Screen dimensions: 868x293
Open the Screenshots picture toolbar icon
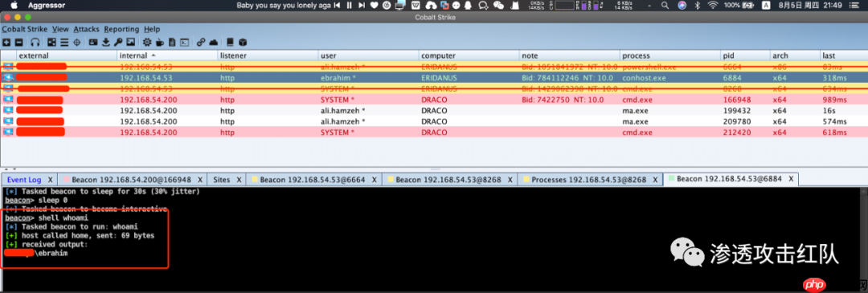tap(131, 42)
